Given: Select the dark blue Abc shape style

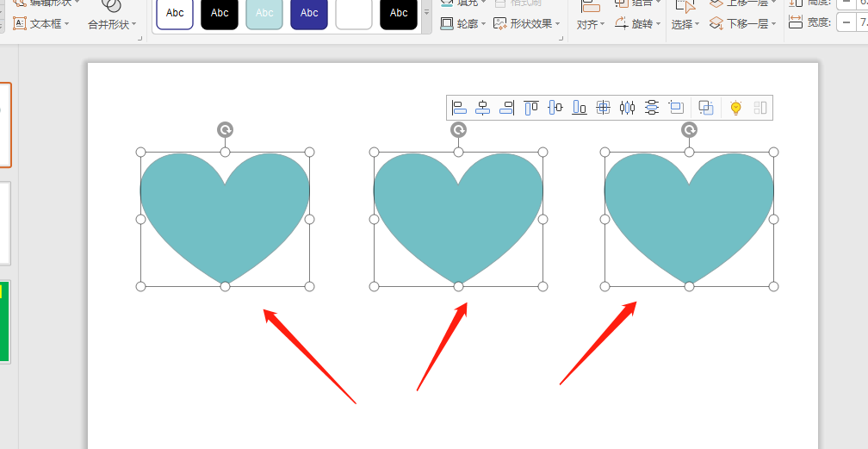Looking at the screenshot, I should click(309, 13).
